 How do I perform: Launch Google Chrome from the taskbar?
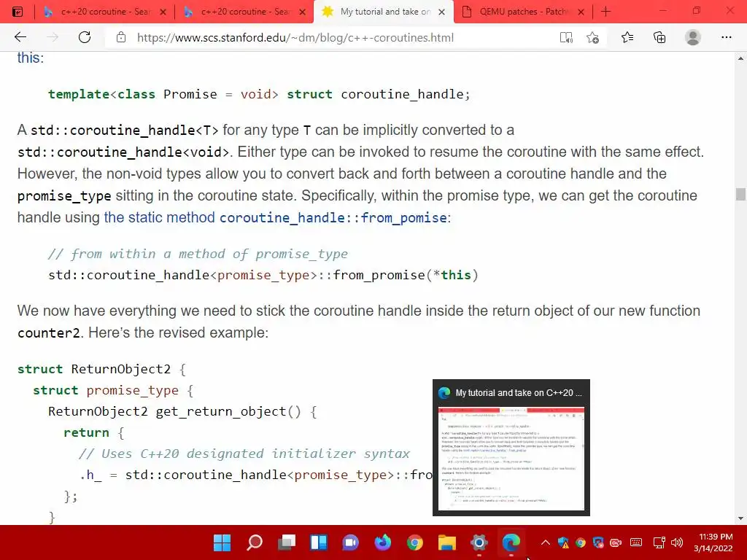click(415, 542)
